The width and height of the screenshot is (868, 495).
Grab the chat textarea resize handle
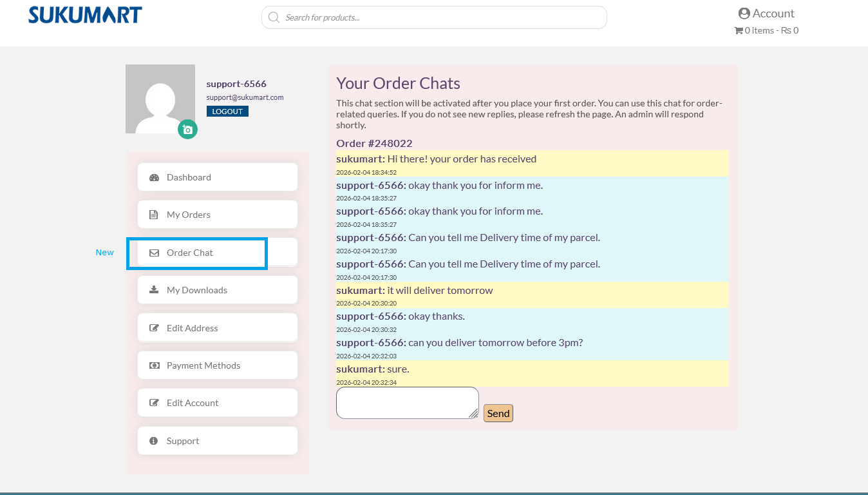(474, 414)
